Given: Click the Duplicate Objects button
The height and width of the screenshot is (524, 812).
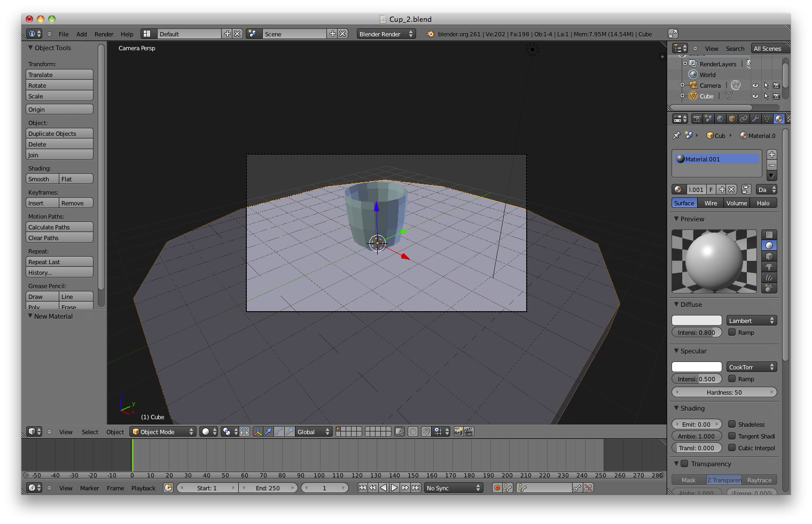Looking at the screenshot, I should click(x=59, y=134).
